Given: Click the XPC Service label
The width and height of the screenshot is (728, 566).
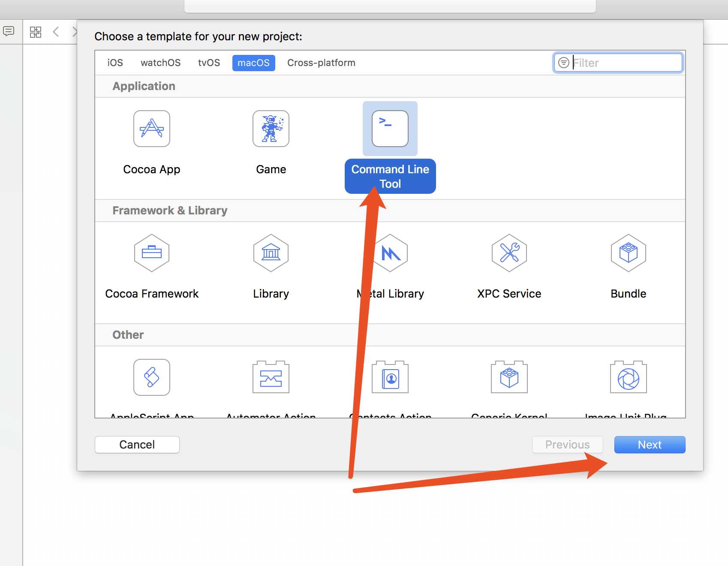Looking at the screenshot, I should [x=509, y=294].
